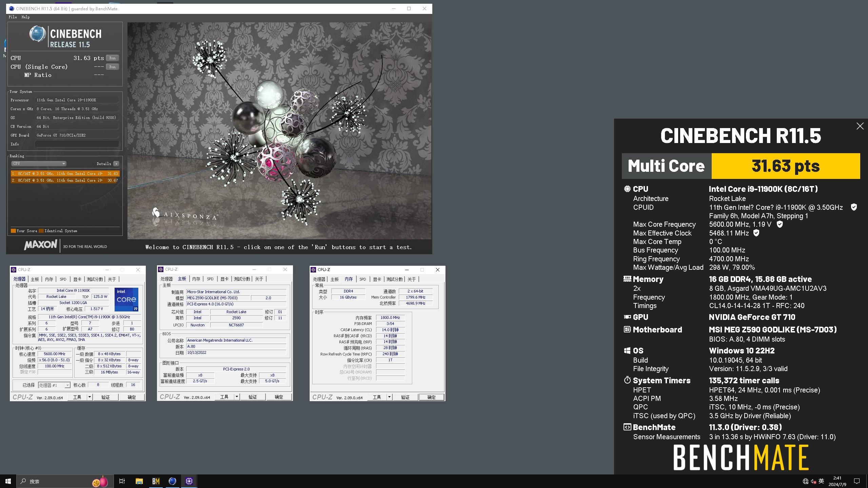Open 测试分数 tab in second CPU-Z window
The image size is (868, 488).
pyautogui.click(x=242, y=279)
